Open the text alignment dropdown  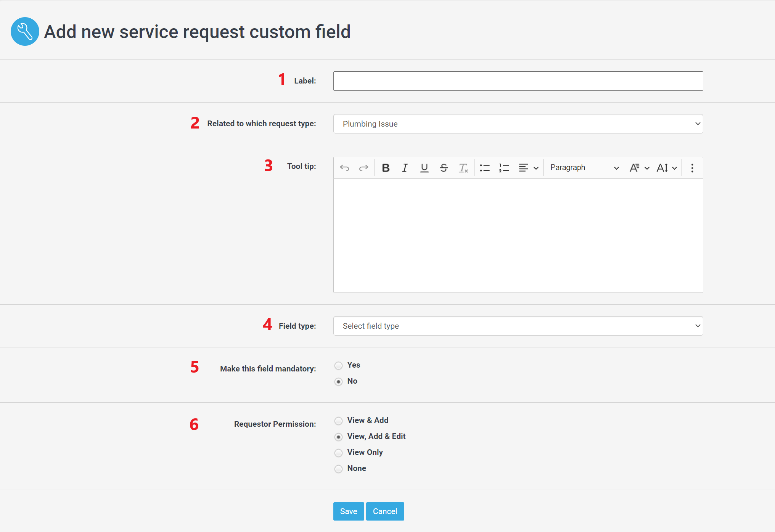click(529, 168)
